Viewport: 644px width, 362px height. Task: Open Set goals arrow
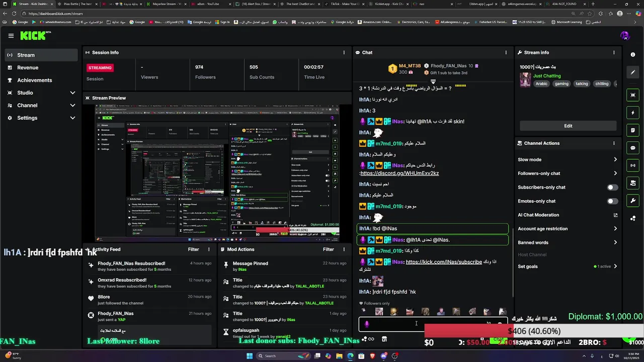pyautogui.click(x=615, y=266)
